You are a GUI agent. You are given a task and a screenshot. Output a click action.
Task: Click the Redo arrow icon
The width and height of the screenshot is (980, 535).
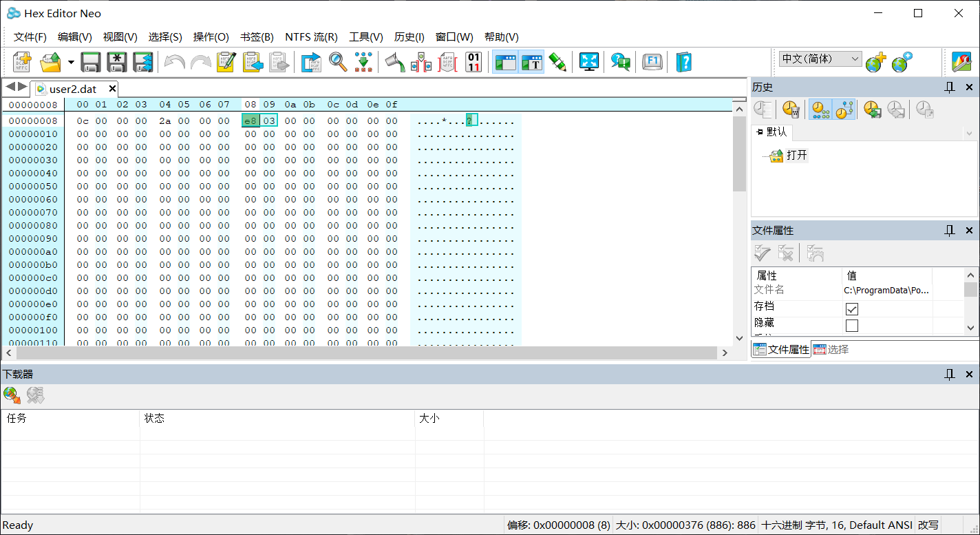(x=200, y=62)
